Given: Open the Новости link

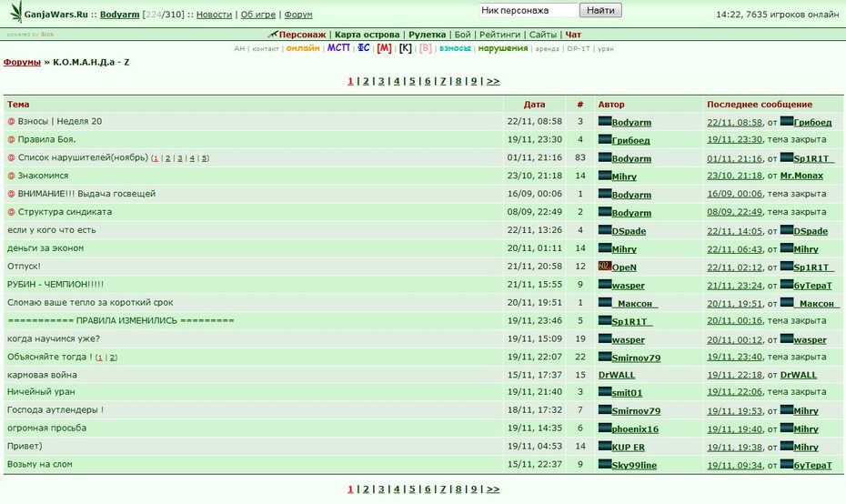Looking at the screenshot, I should 214,15.
